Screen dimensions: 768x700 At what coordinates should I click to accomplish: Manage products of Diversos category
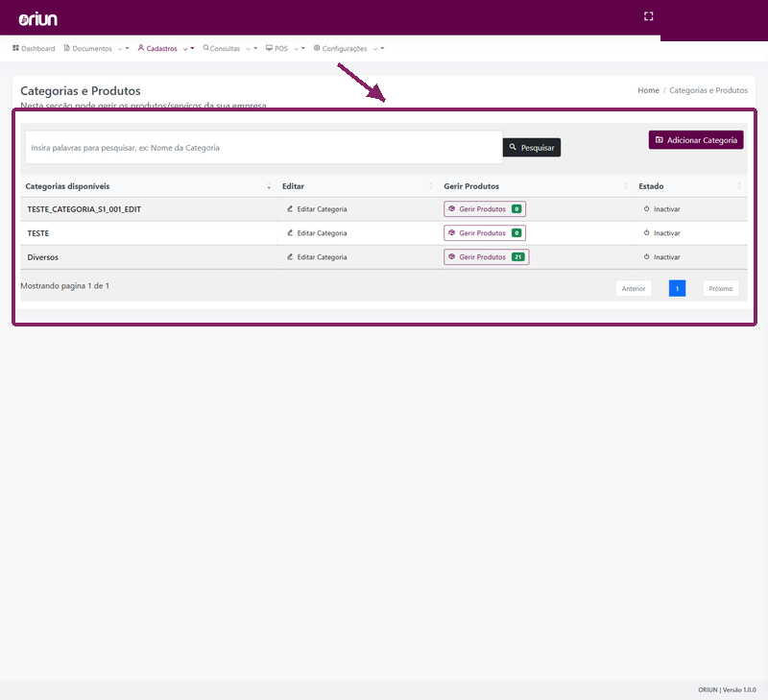coord(487,257)
